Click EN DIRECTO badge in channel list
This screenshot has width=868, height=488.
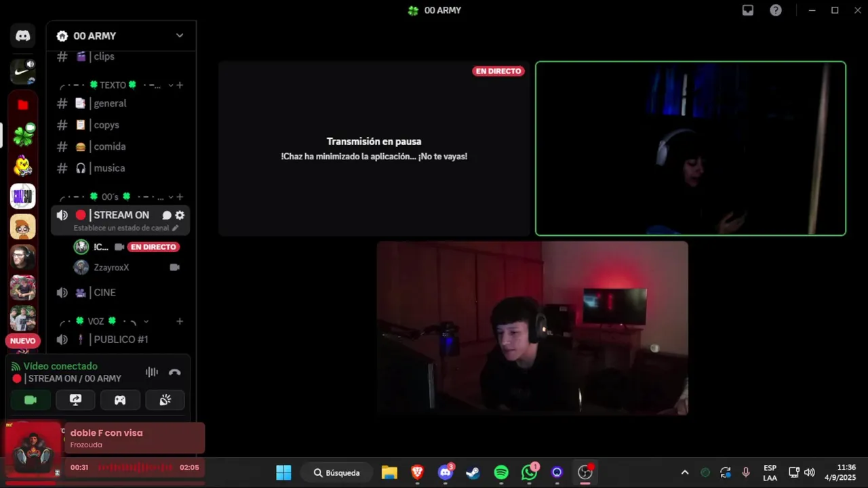click(x=153, y=247)
